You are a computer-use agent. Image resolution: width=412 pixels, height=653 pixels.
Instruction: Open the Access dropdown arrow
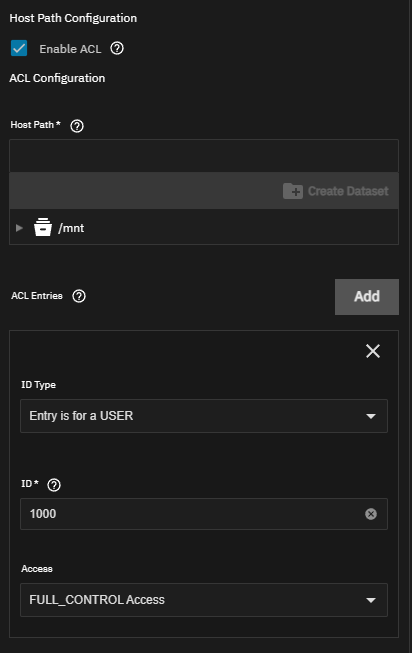pyautogui.click(x=371, y=600)
